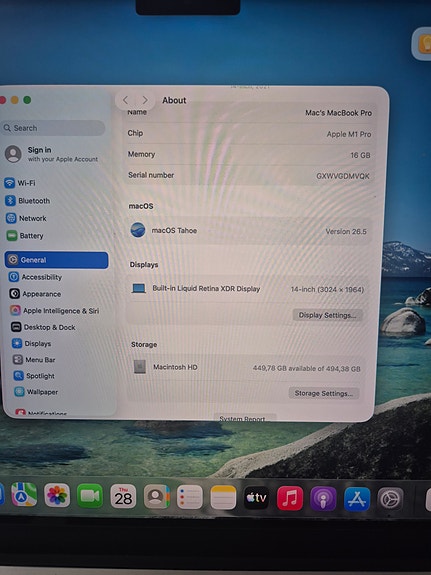Select General in the sidebar

coord(56,260)
